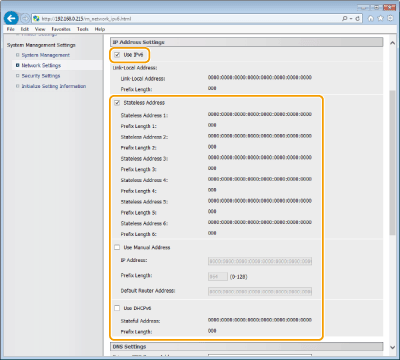This screenshot has height=360, width=400.
Task: Open the Tools menu
Action: 83,29
